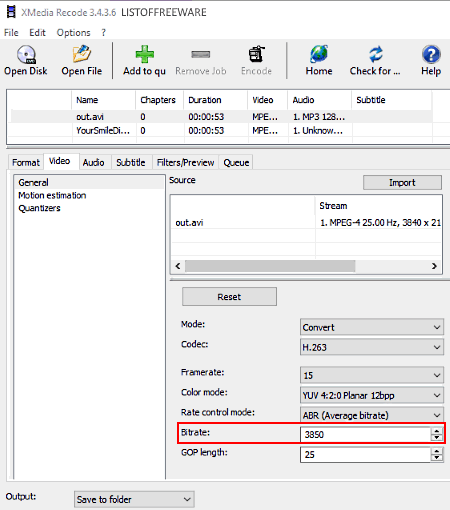The width and height of the screenshot is (450, 510).
Task: Select out.avi in the Source table
Action: click(x=189, y=223)
